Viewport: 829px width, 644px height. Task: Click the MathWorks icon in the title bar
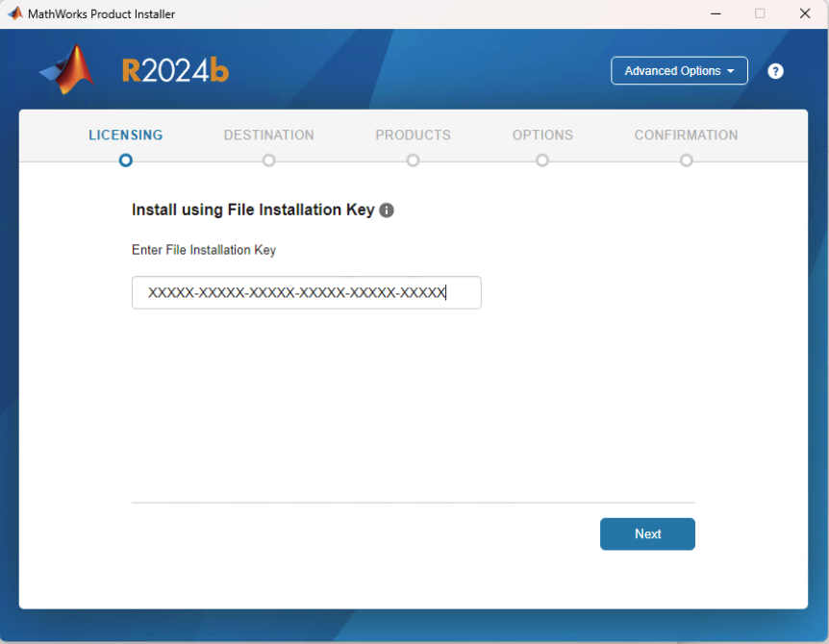coord(14,13)
